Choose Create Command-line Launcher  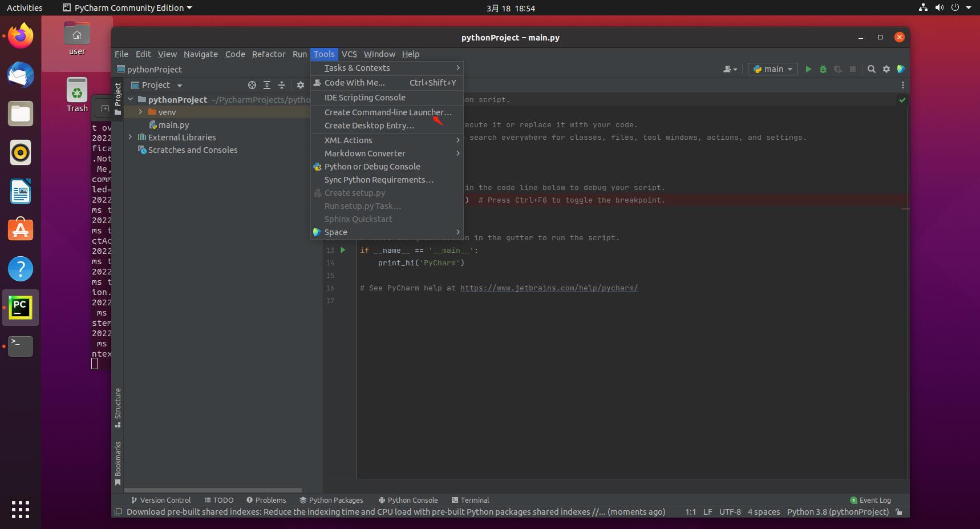click(x=387, y=112)
